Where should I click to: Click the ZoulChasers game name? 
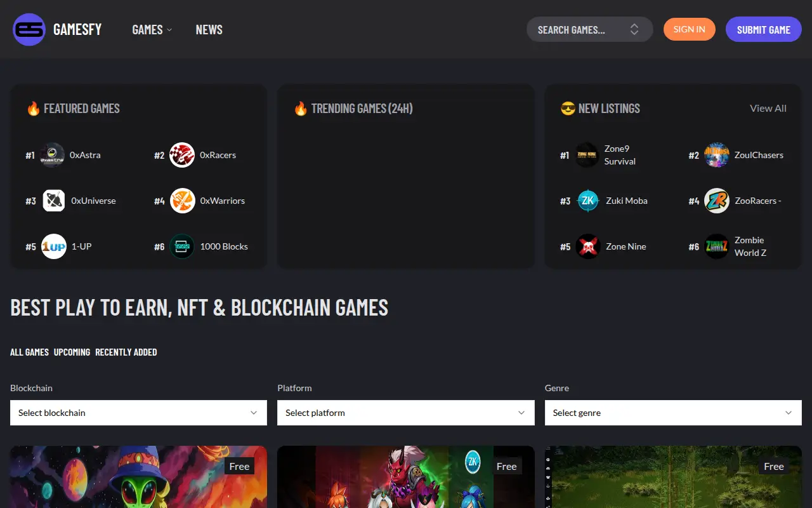coord(759,155)
